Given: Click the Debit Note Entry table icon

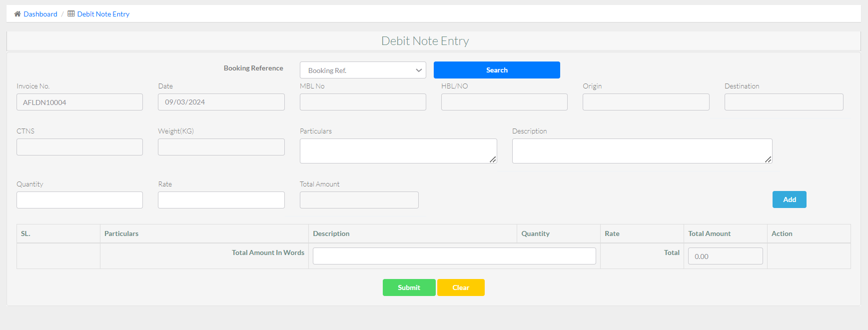Looking at the screenshot, I should coord(71,14).
